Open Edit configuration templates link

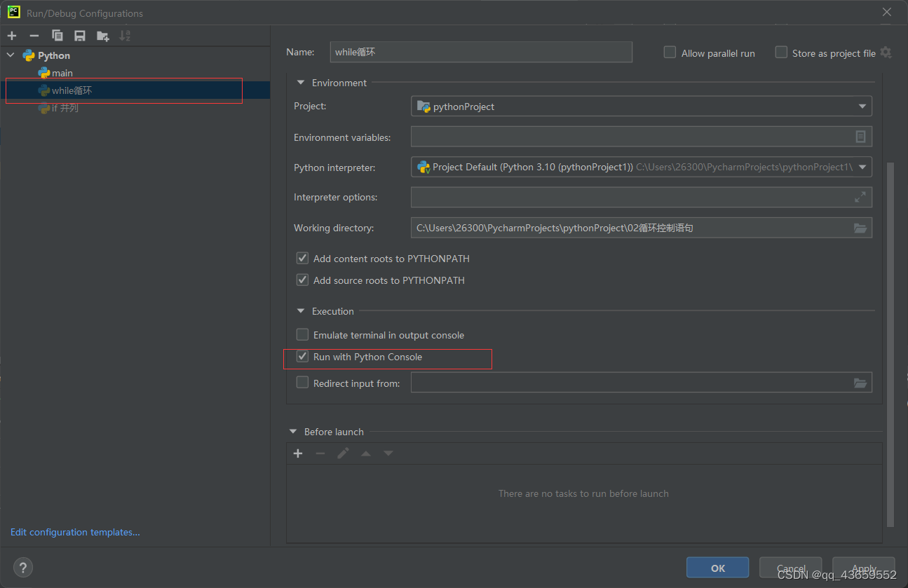click(x=75, y=533)
